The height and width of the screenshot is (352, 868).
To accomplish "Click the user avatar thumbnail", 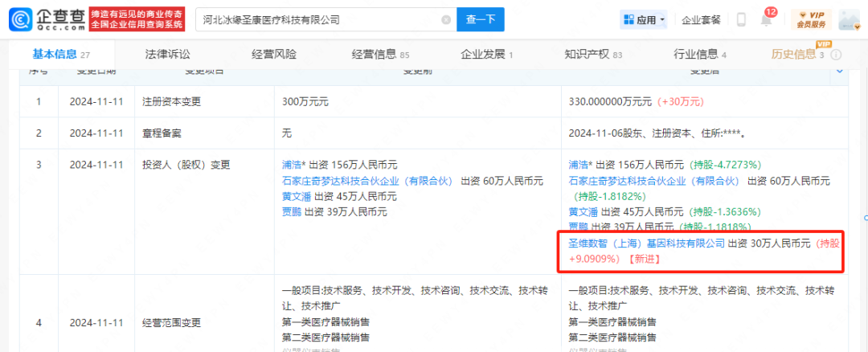I will (850, 19).
